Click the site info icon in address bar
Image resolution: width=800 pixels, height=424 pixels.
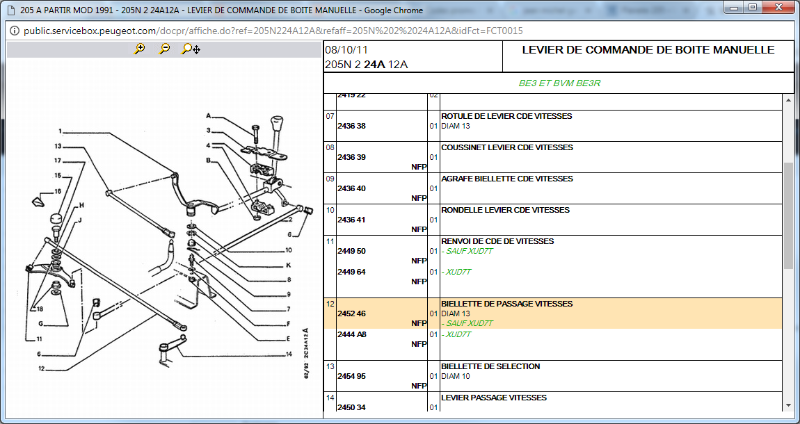[x=14, y=31]
